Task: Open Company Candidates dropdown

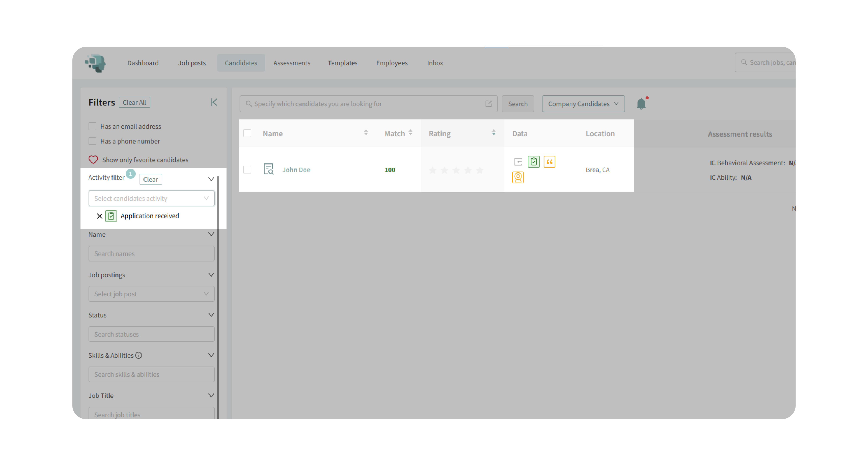Action: [x=583, y=104]
